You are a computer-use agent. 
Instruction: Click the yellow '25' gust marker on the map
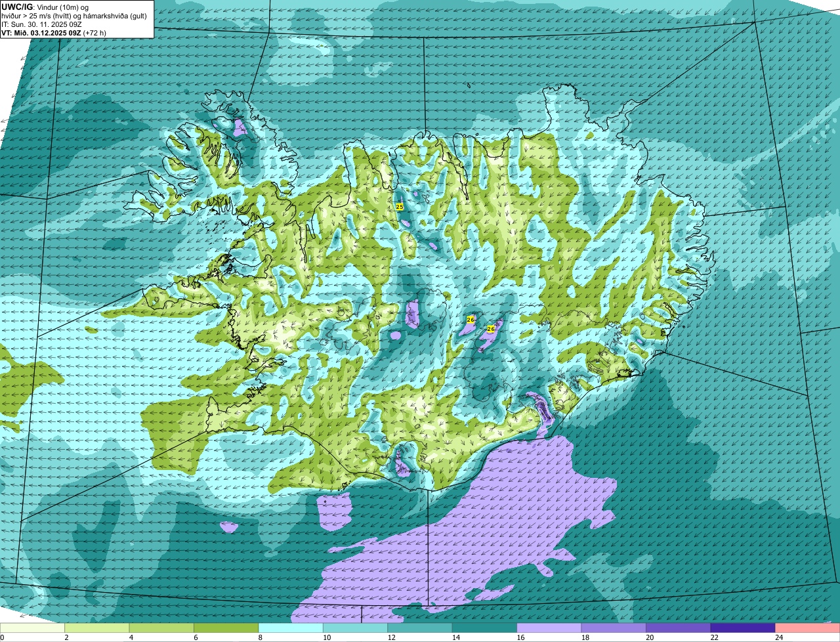coord(400,207)
